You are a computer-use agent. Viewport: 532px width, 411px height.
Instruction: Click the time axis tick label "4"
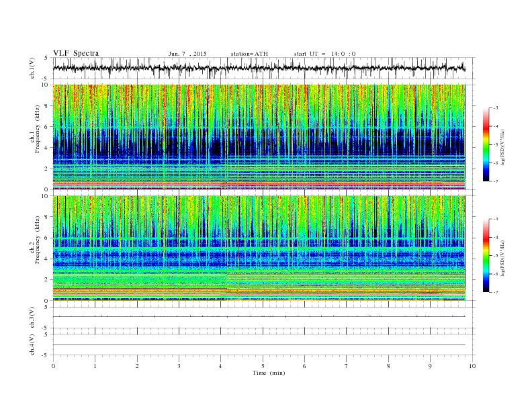click(x=221, y=366)
